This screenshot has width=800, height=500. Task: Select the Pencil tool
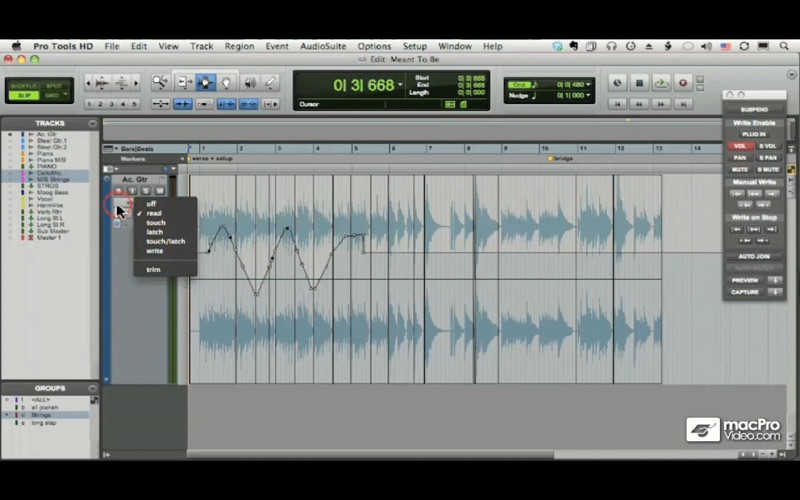[270, 82]
